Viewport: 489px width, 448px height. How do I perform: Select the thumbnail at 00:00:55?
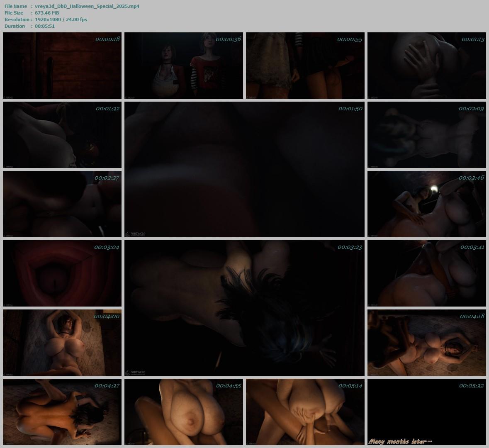coord(305,66)
